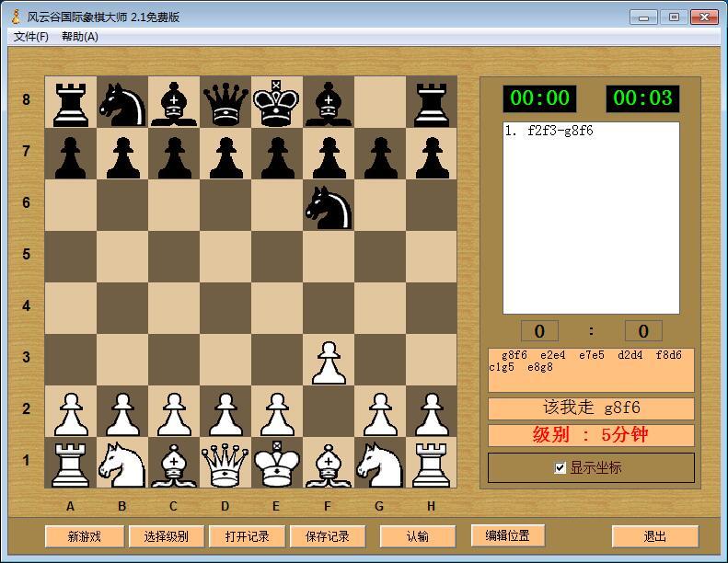
Task: Click the 选择级别 button
Action: tap(167, 536)
